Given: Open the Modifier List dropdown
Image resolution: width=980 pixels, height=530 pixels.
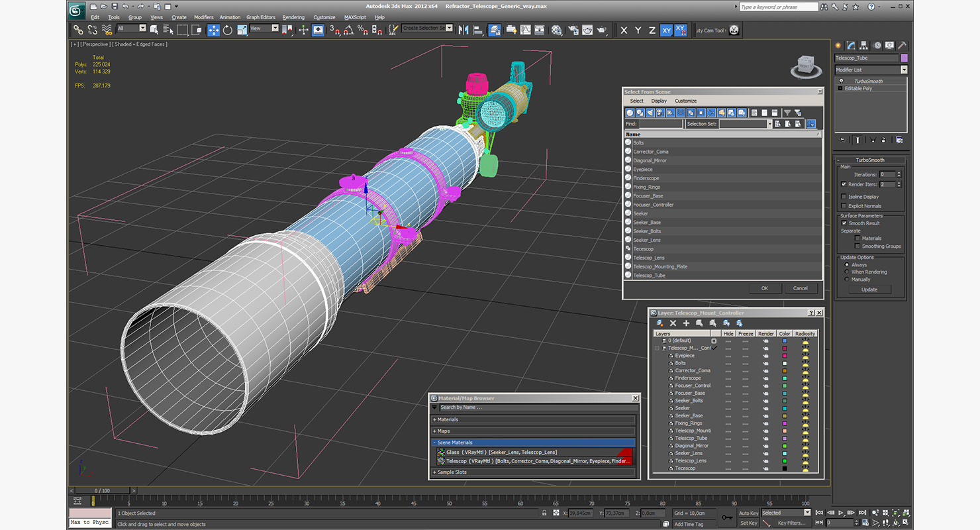Looking at the screenshot, I should click(x=871, y=70).
